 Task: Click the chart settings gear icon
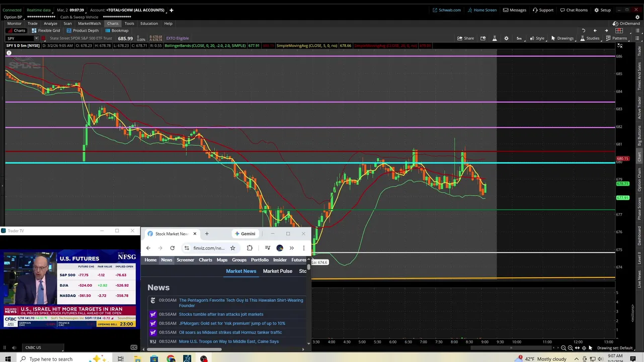(506, 38)
